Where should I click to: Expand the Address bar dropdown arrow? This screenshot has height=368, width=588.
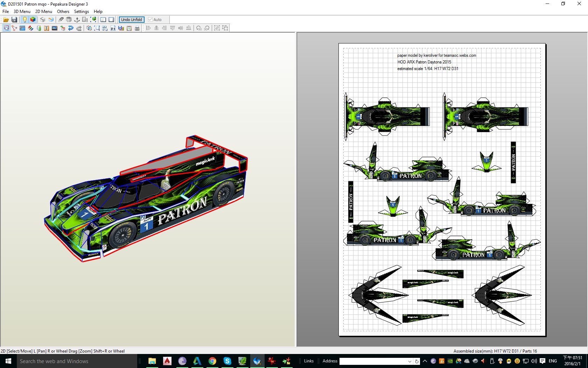coord(409,361)
